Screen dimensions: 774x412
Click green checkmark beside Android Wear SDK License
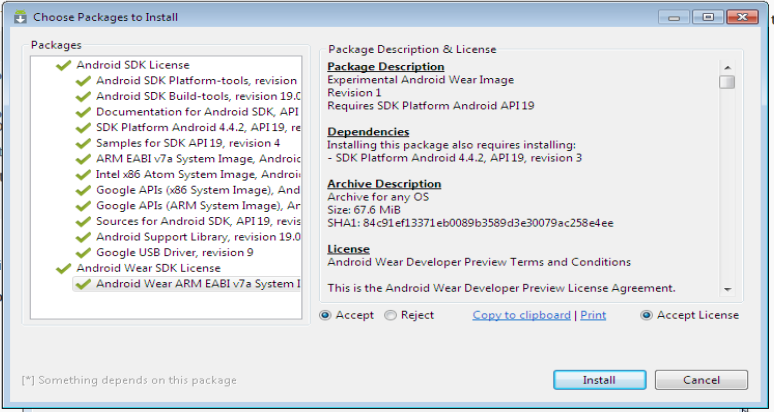64,268
